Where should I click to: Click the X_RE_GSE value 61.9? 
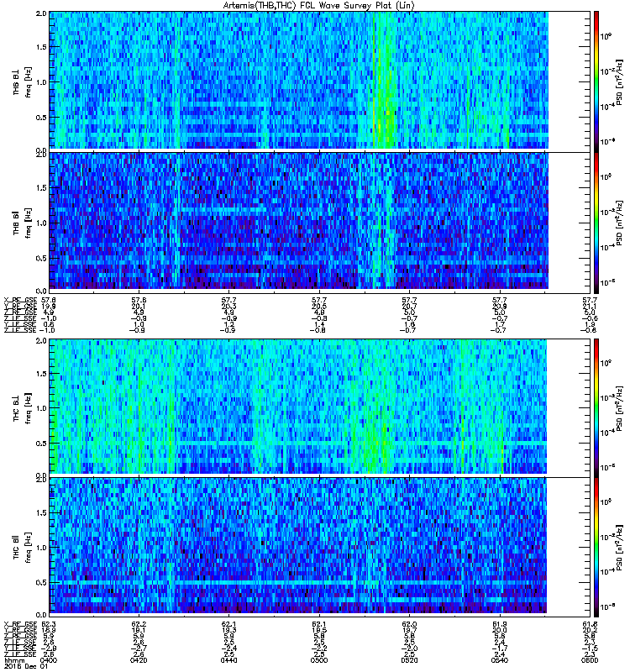(500, 624)
